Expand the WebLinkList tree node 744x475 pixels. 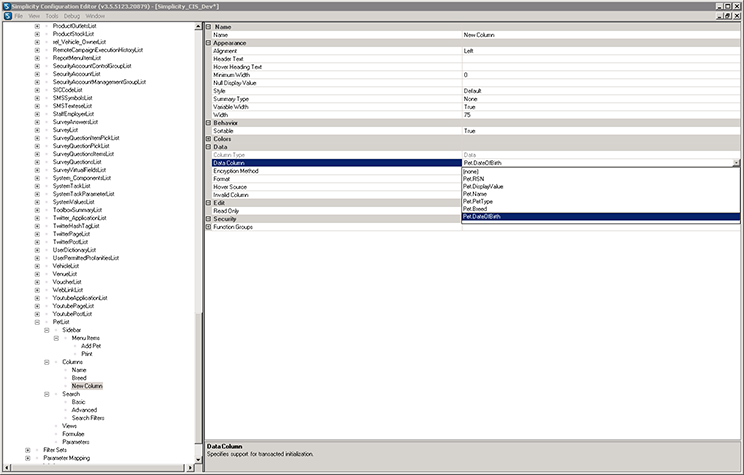[37, 290]
